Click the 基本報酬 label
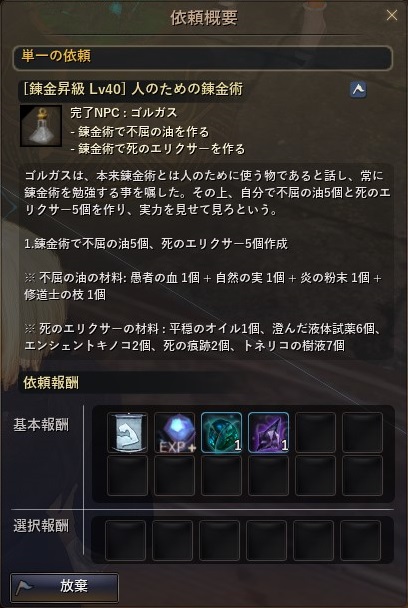Viewport: 408px width, 608px height. click(x=41, y=425)
